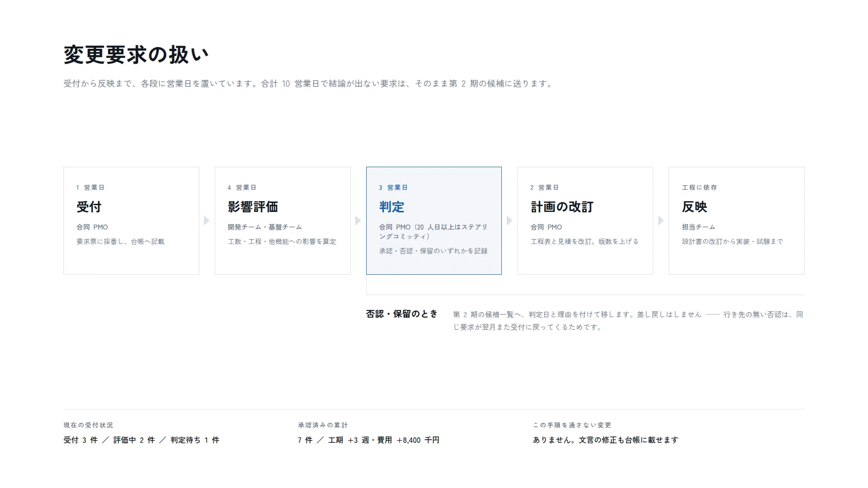Select the 受付 step heading
Screen dimensions: 868x488
tap(89, 207)
